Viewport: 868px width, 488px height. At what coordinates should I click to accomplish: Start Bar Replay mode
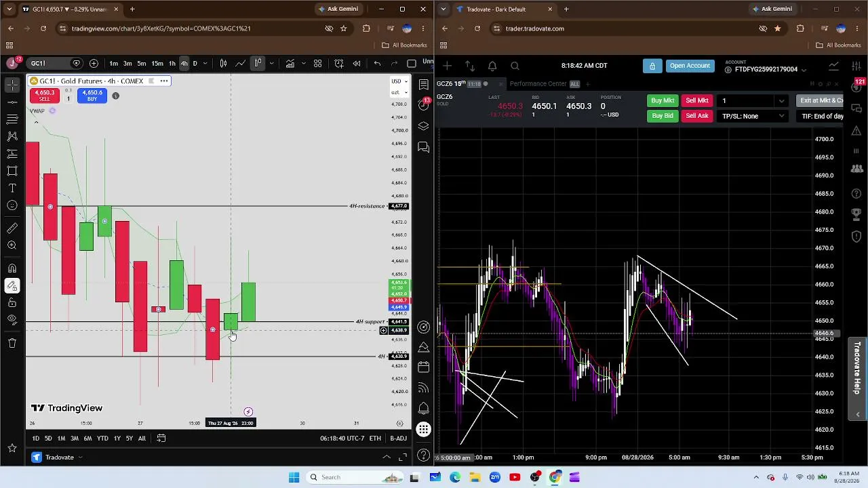tap(357, 64)
